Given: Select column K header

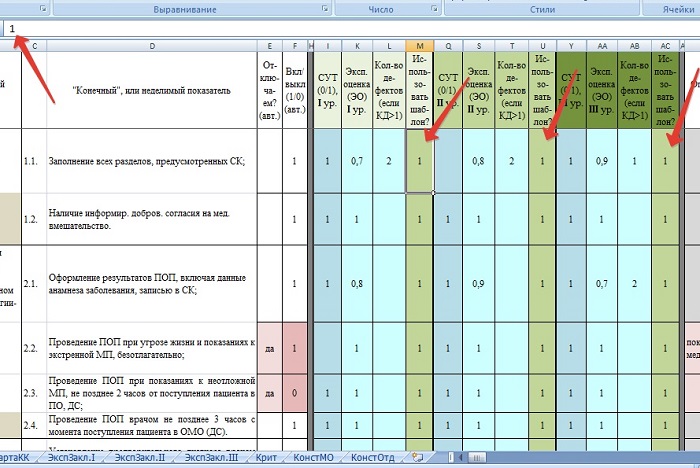Looking at the screenshot, I should (357, 46).
